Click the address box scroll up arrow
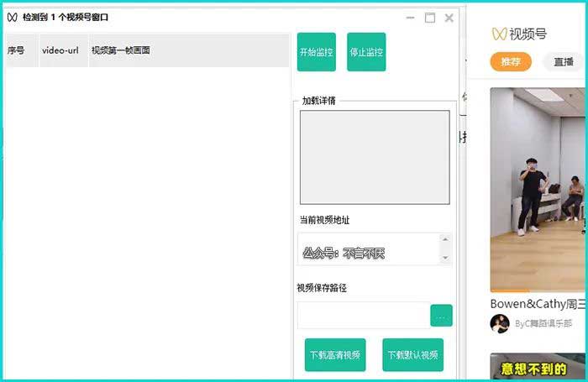The width and height of the screenshot is (588, 382). point(445,240)
